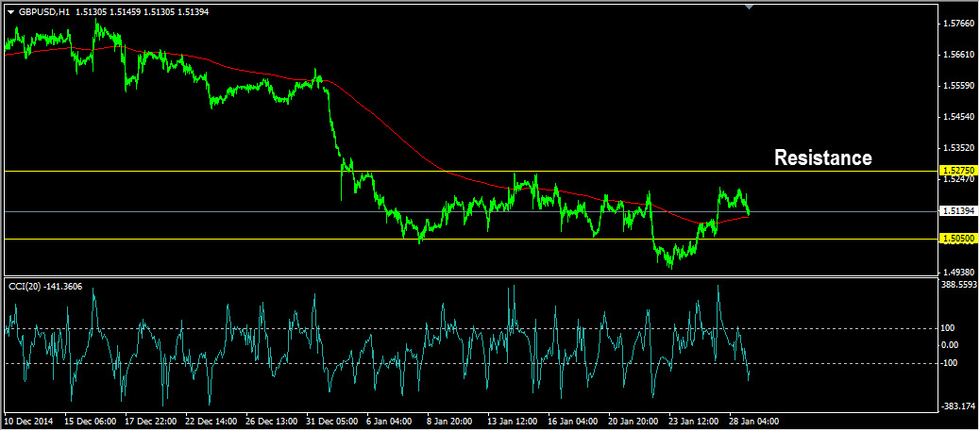Screen dimensions: 980x431
Task: Click the current price label 1.51394
Action: coord(959,212)
